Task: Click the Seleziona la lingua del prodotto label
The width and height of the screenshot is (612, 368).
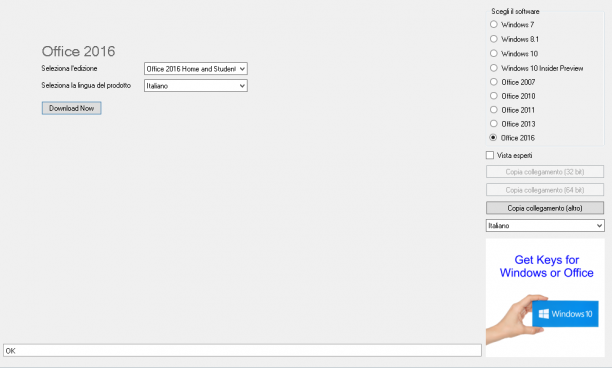Action: coord(86,85)
